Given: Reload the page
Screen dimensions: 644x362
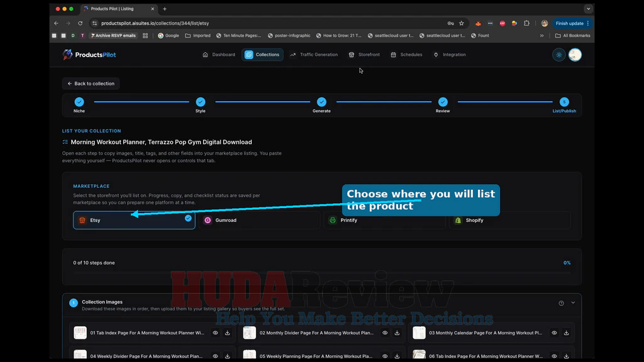Looking at the screenshot, I should 80,23.
